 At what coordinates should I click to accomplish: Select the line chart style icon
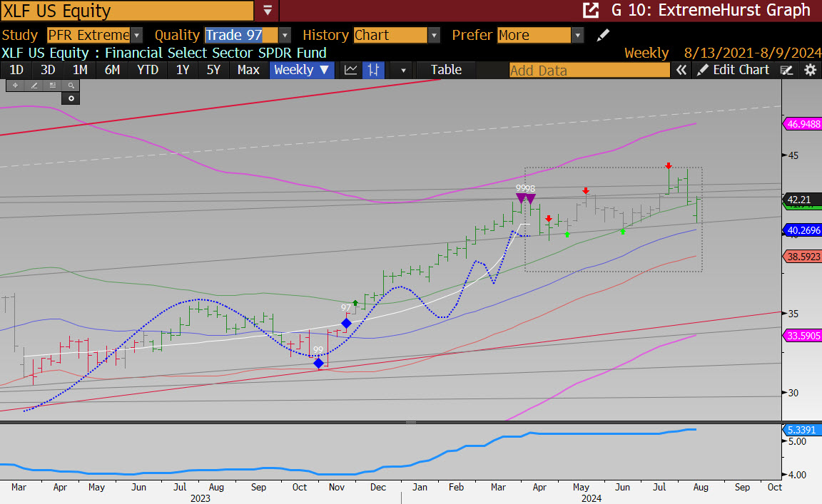click(x=350, y=70)
